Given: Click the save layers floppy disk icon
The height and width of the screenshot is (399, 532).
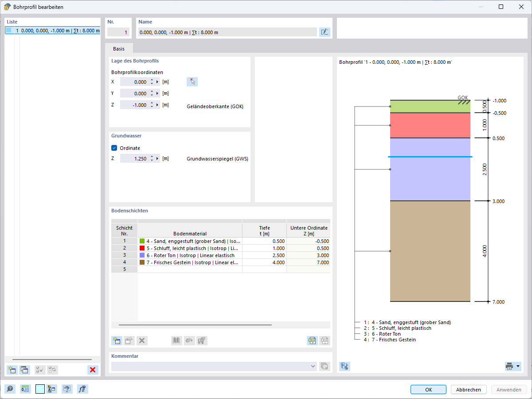Looking at the screenshot, I should coord(202,340).
